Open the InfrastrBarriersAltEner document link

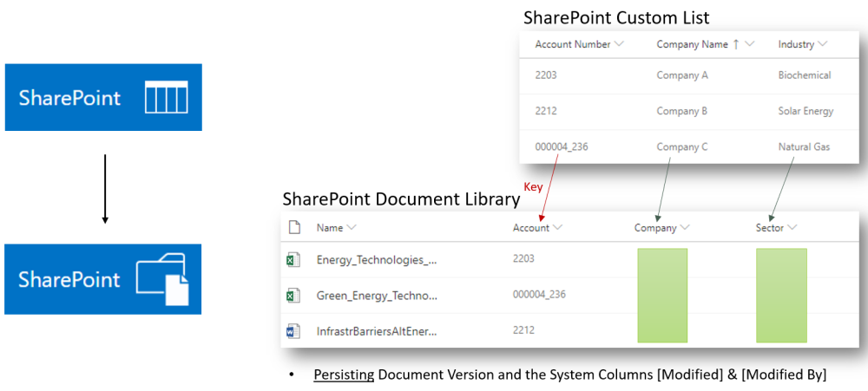(377, 331)
